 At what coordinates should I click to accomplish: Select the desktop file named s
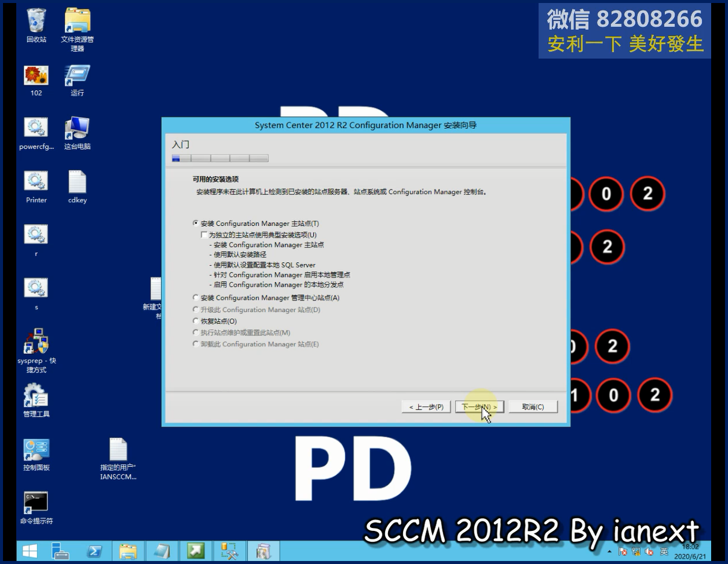[36, 294]
